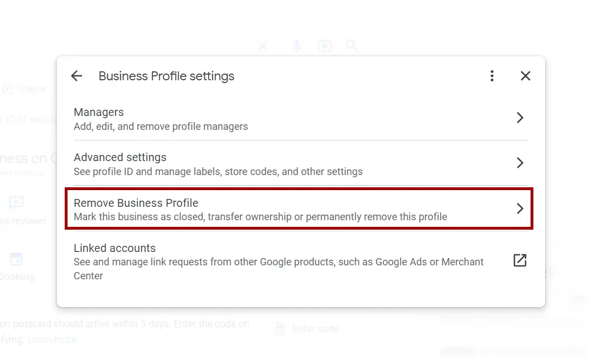The image size is (597, 364).
Task: Choose the Remove Business Profile title
Action: (136, 203)
